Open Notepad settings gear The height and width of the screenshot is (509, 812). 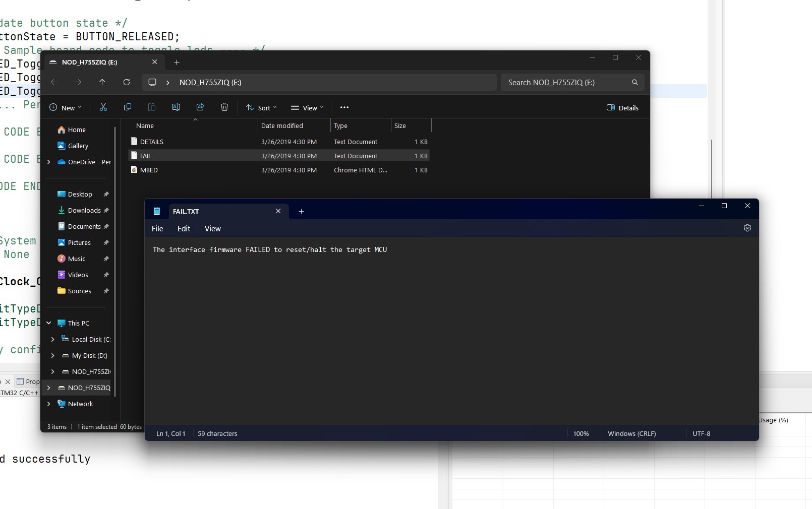click(x=747, y=228)
